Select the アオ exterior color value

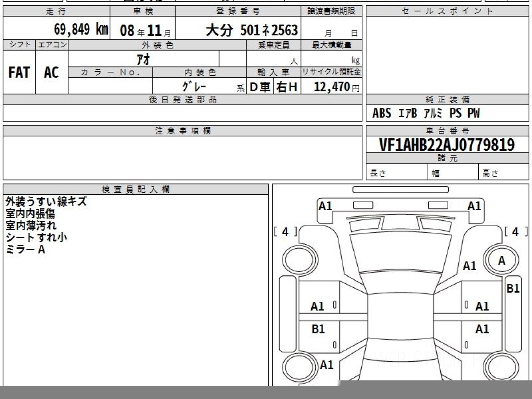144,59
